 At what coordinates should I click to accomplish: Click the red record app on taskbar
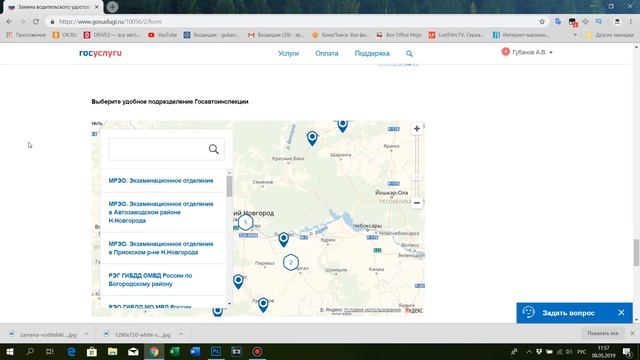pos(257,351)
